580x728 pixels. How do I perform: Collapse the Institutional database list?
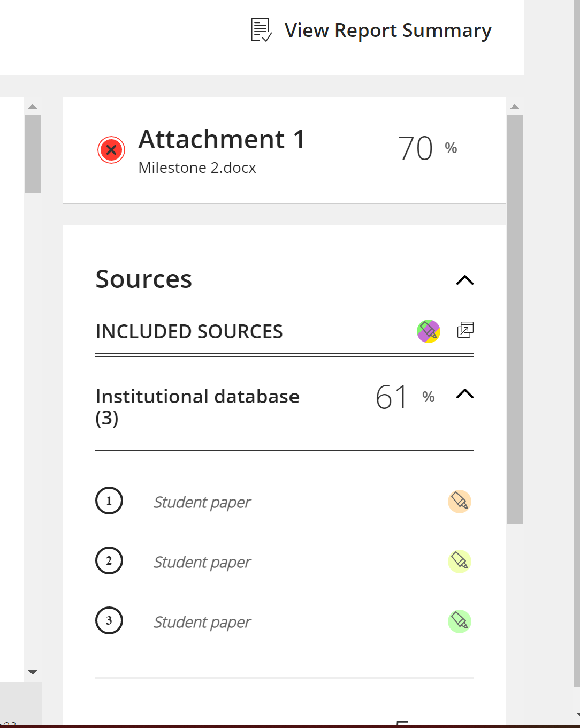(x=465, y=394)
